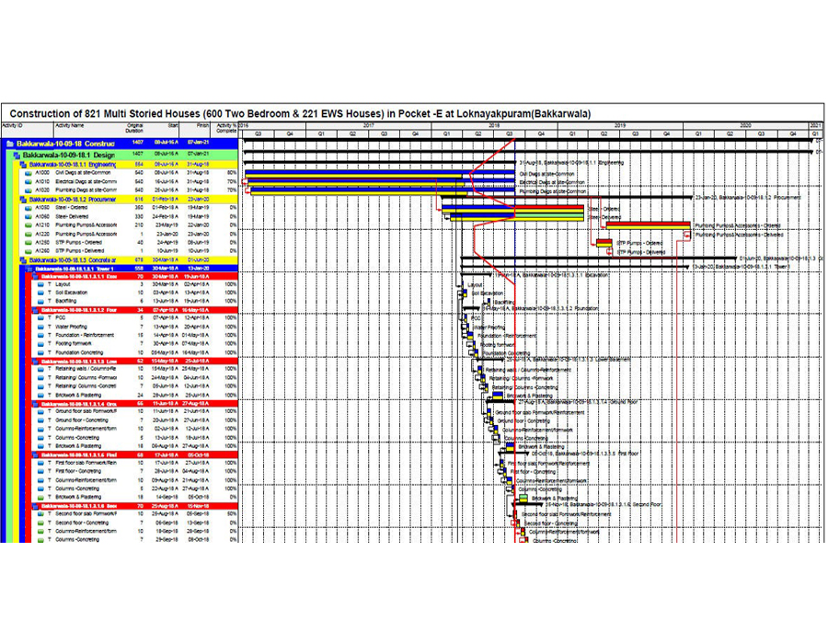Click the green activity icon for A1220
Screen dimensions: 828x644
click(x=29, y=234)
